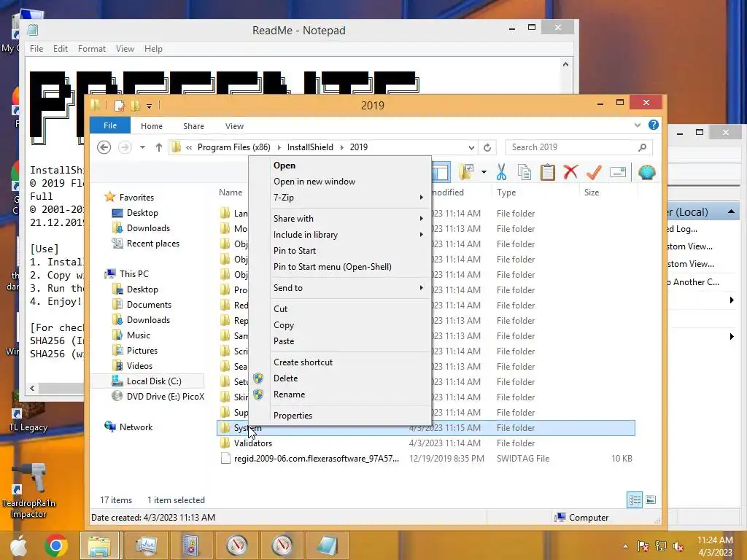Select Local Disk (C:) in navigation pane
The width and height of the screenshot is (747, 560).
(x=146, y=381)
